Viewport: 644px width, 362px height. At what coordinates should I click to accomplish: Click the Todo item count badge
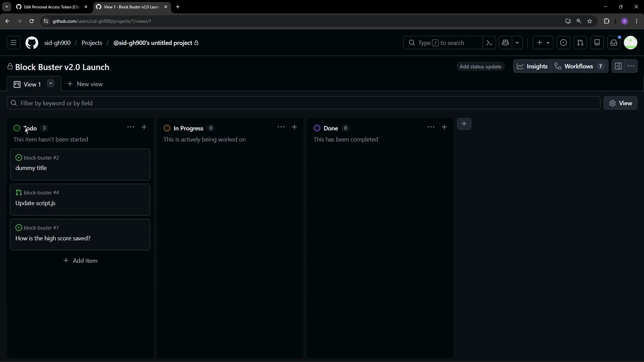pyautogui.click(x=44, y=128)
